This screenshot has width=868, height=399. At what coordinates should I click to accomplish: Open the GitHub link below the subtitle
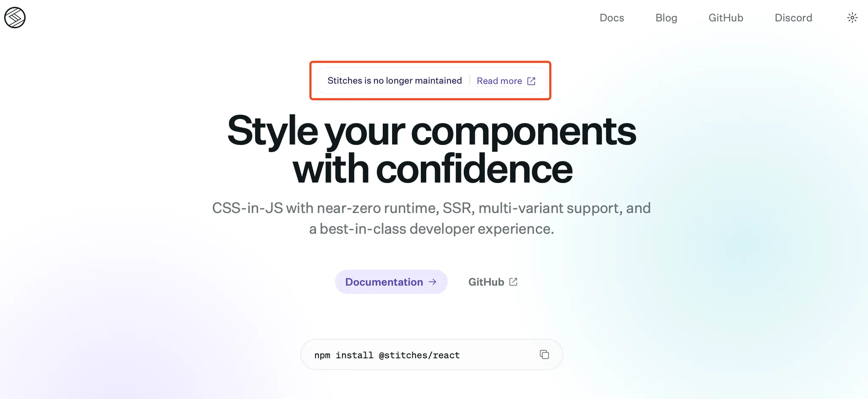(x=493, y=282)
